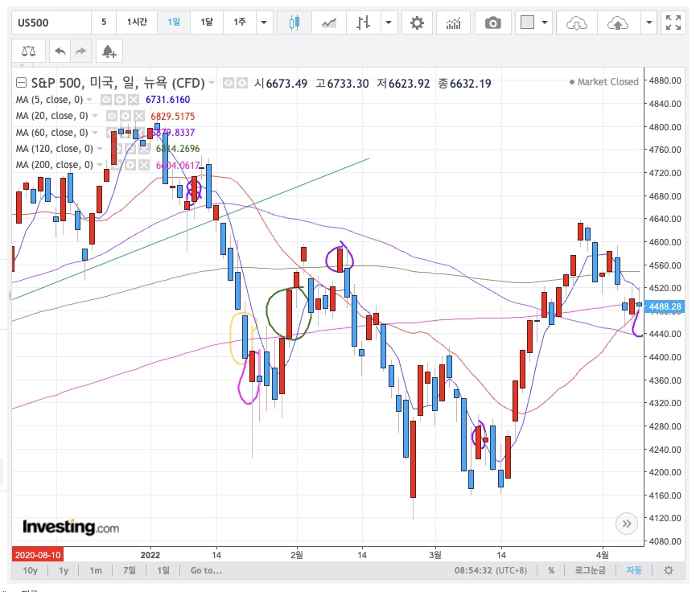Toggle auto scale 자동 button
This screenshot has height=592, width=700.
[x=634, y=570]
